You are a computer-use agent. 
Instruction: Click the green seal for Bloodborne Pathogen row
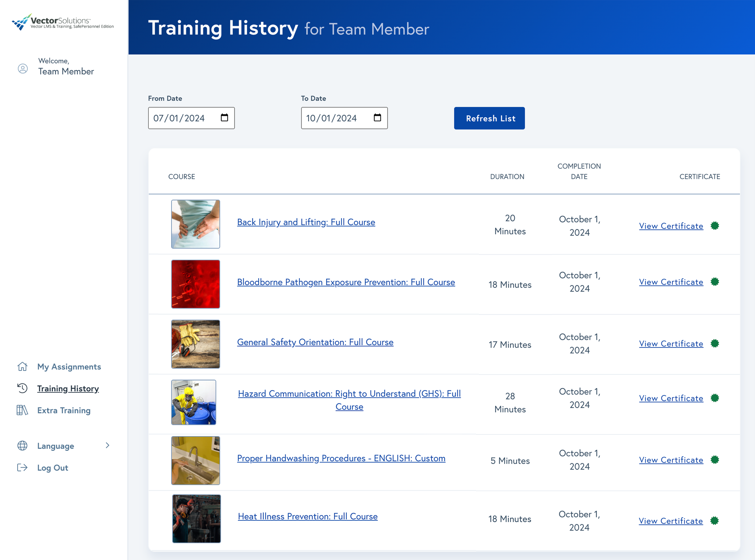point(715,282)
